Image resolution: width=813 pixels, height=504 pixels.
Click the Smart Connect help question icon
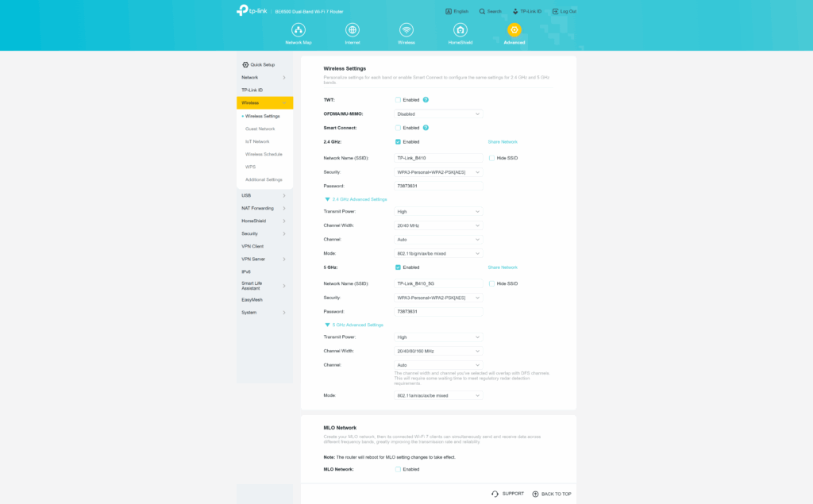(x=426, y=128)
